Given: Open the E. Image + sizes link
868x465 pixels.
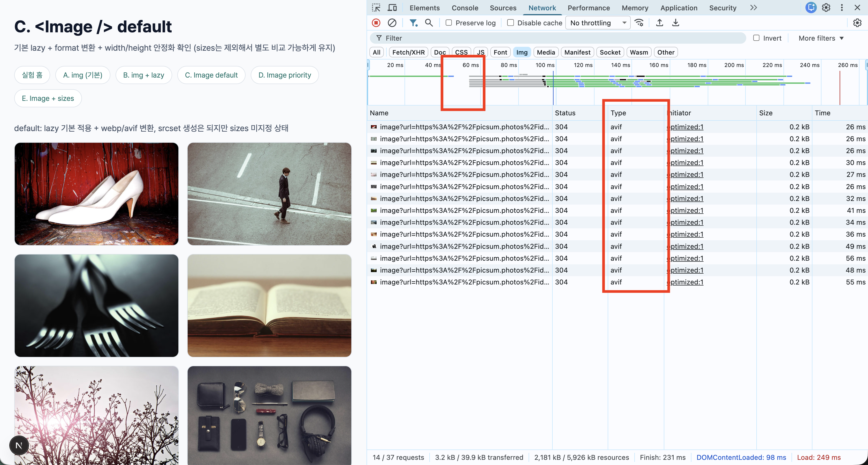Looking at the screenshot, I should 48,98.
